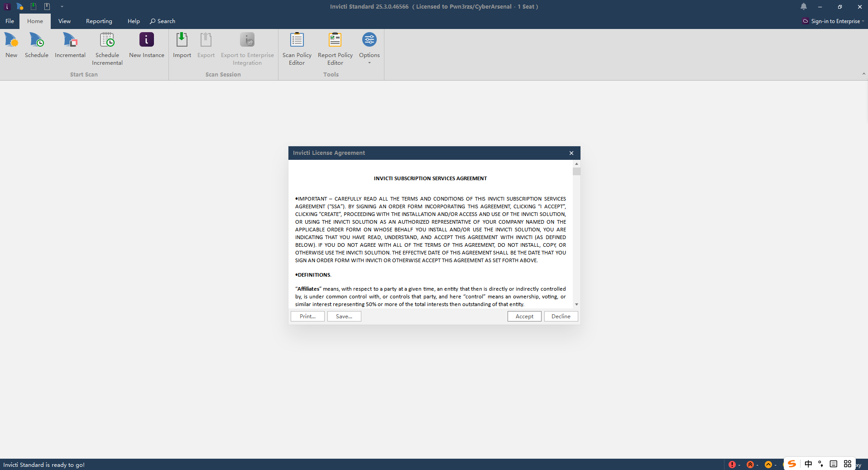
Task: Open the notifications bell
Action: pyautogui.click(x=804, y=6)
